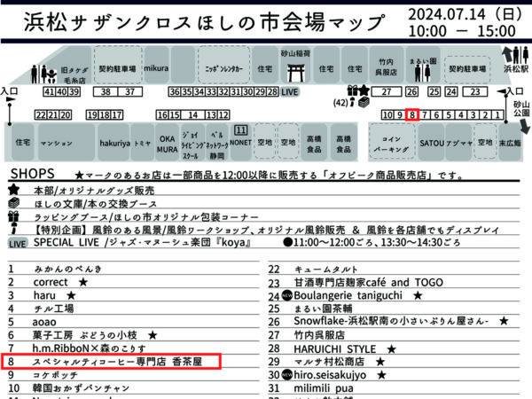Click list row 22 キュームタルト

[x=394, y=269]
